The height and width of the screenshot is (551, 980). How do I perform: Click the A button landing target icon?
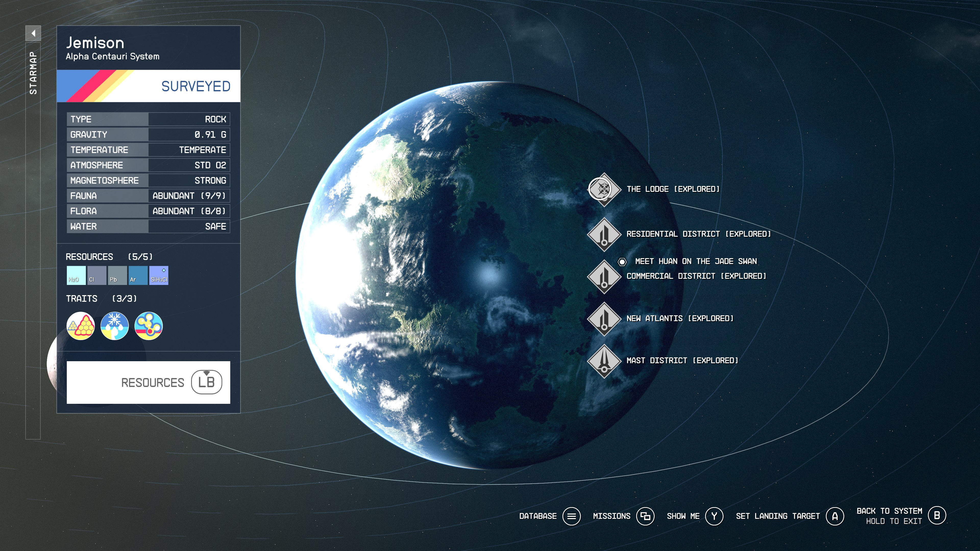point(835,516)
